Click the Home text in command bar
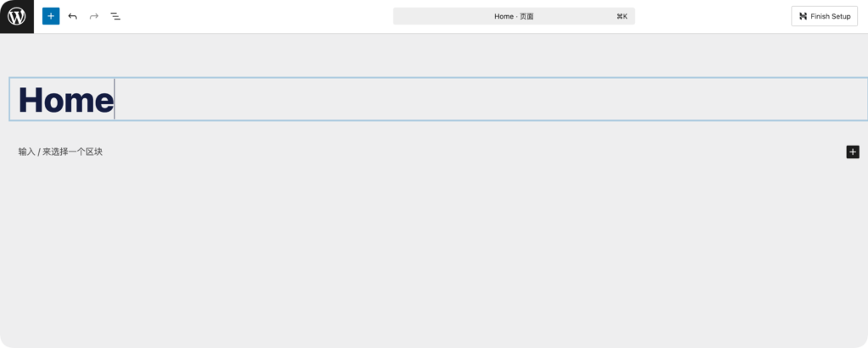 [x=504, y=16]
